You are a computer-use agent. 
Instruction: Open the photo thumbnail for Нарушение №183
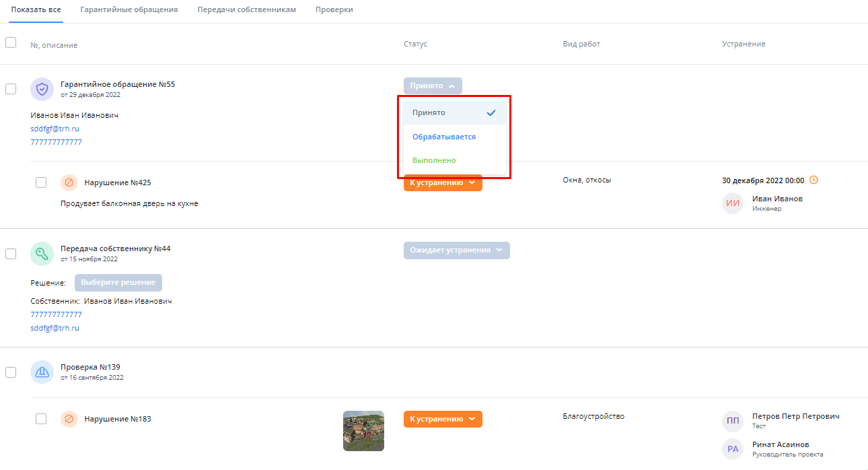click(363, 430)
